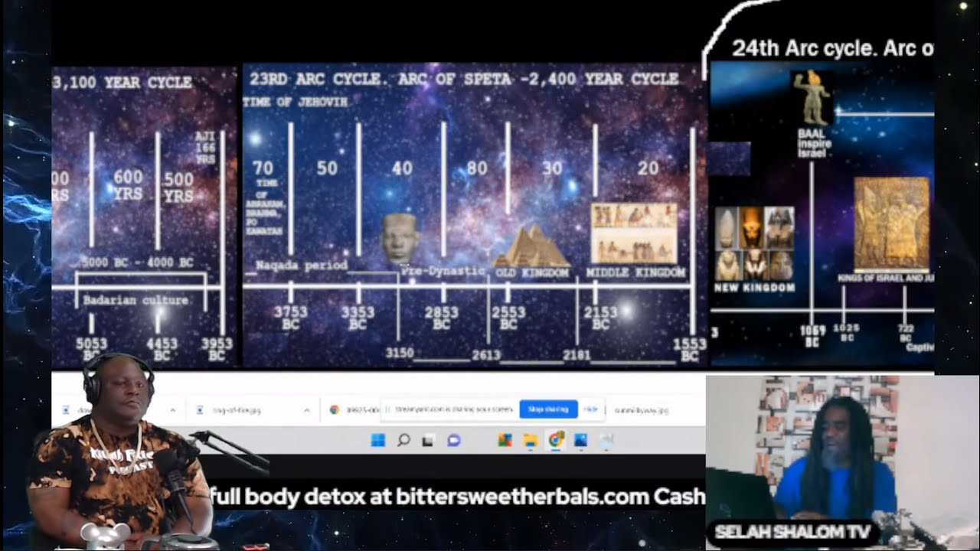The image size is (980, 551).
Task: Click the 2553 BC timeline marker
Action: (x=508, y=318)
